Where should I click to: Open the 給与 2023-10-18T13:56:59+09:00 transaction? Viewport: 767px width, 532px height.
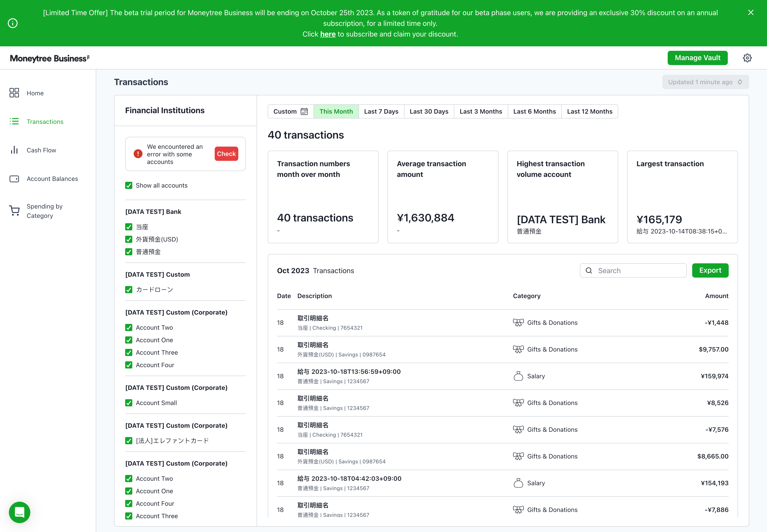click(502, 376)
